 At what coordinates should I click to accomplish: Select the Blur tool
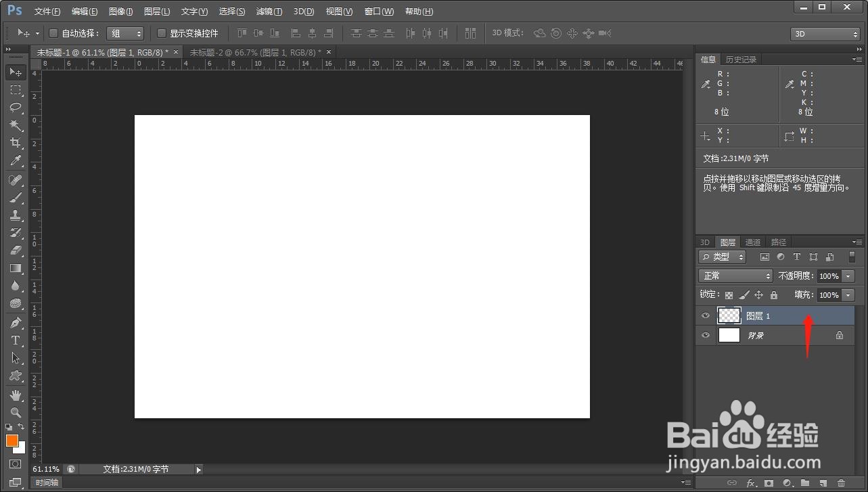click(x=16, y=286)
